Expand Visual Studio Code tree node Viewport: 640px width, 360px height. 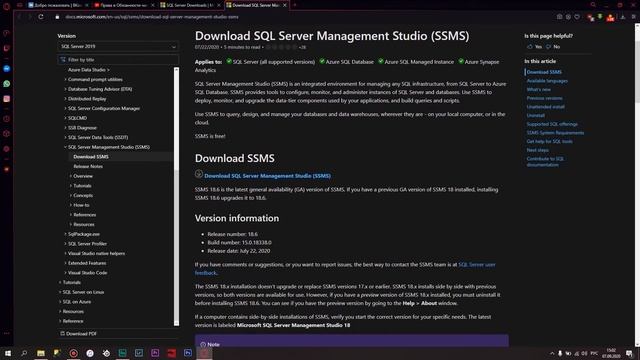[65, 273]
